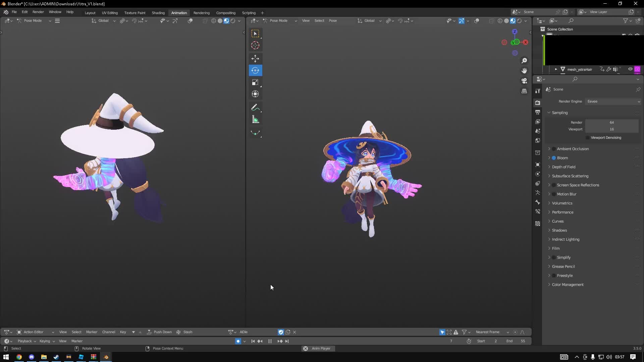Select the Cursor tool in the toolbar
Viewport: 644px width, 362px height.
pyautogui.click(x=255, y=45)
